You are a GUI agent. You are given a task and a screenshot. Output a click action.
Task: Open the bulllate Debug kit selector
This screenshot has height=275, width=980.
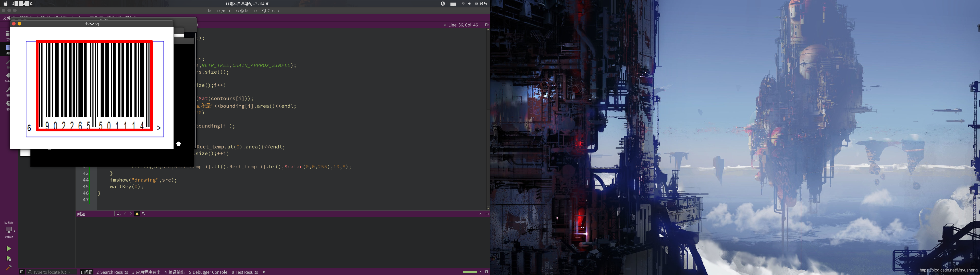(x=9, y=229)
